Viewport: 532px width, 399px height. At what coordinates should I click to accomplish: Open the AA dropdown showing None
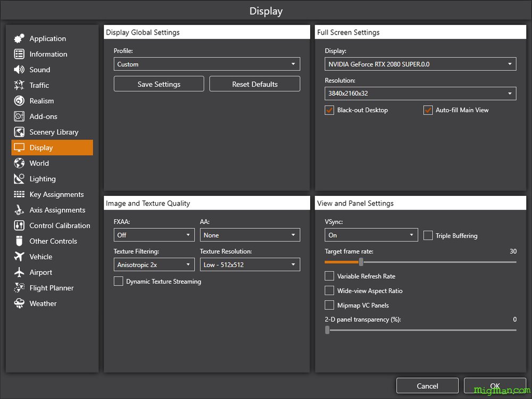250,235
